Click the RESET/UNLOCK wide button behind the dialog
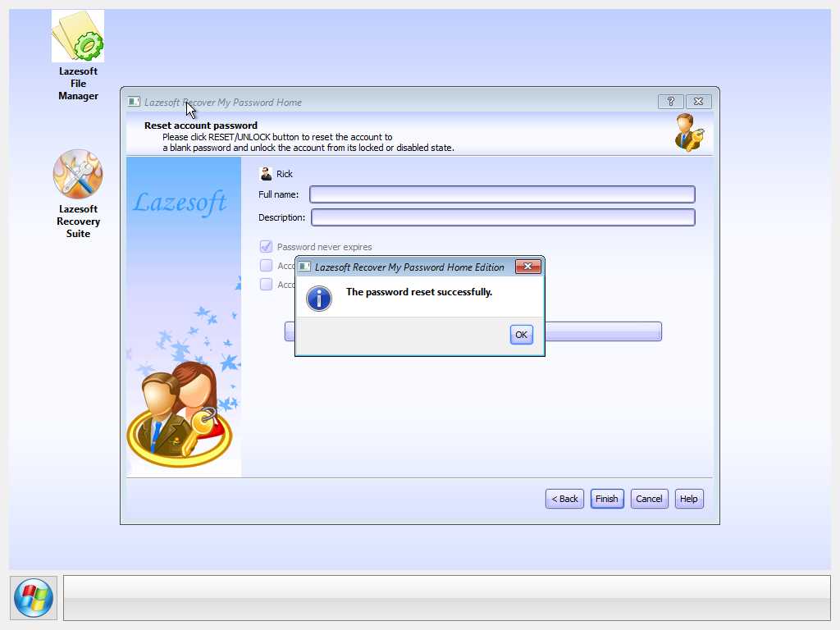 tap(603, 331)
